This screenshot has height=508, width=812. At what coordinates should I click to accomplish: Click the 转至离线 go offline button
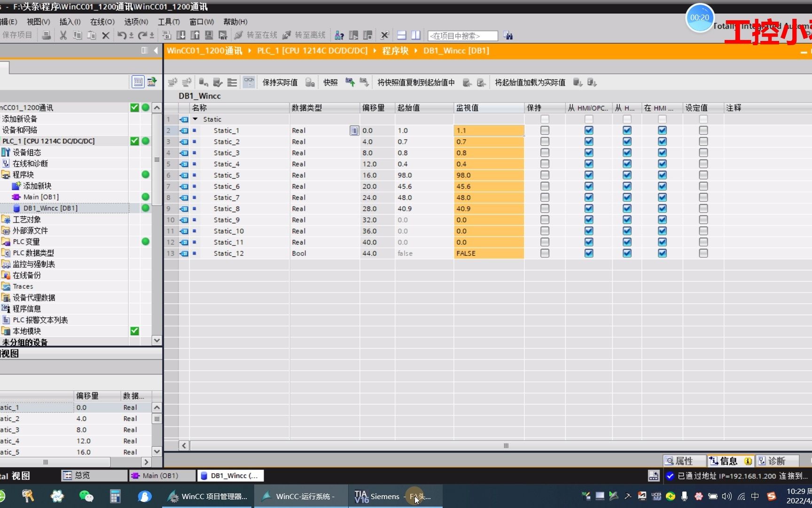pos(304,35)
